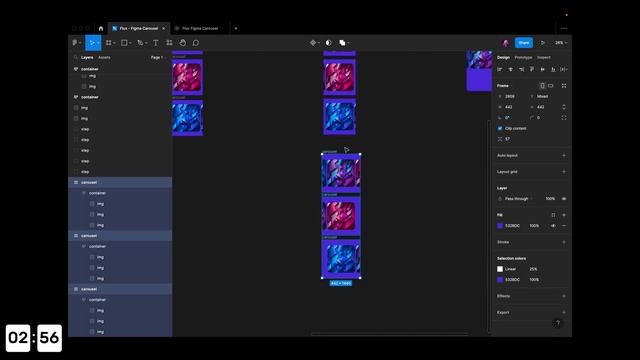640x360 pixels.
Task: Open the Frame type dropdown label
Action: pos(504,86)
